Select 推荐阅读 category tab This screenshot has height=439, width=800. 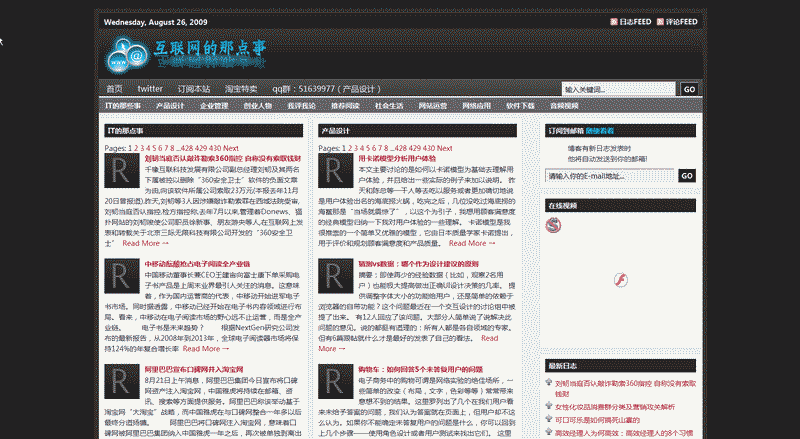[345, 106]
